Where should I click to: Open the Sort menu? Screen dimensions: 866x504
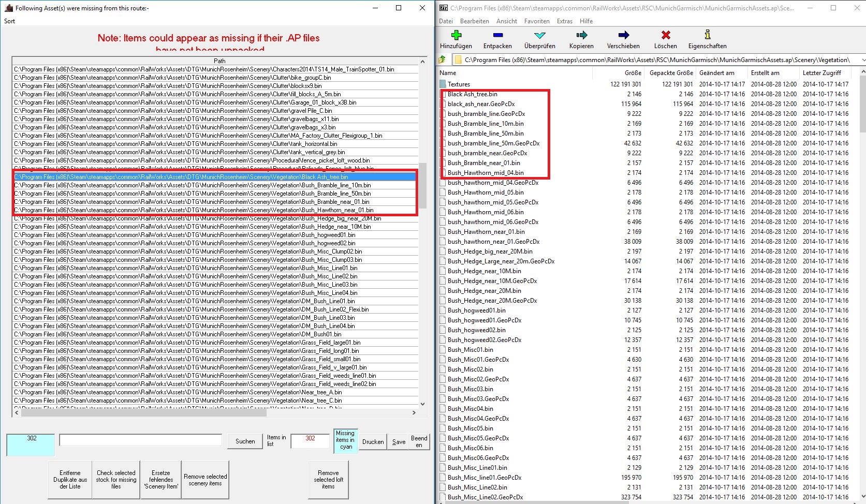[10, 21]
